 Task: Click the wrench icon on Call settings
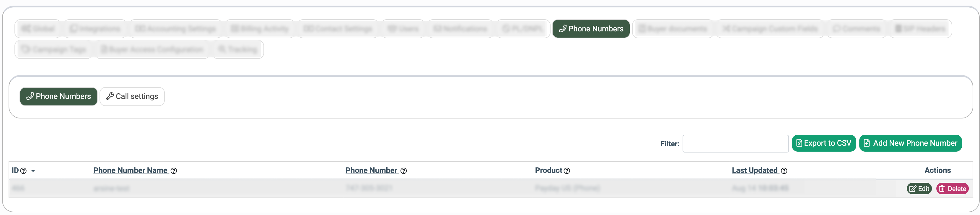click(110, 96)
